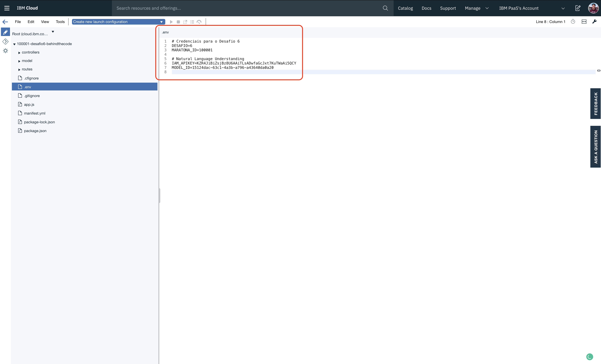Image resolution: width=601 pixels, height=364 pixels.
Task: Open the Tools menu
Action: pos(60,22)
